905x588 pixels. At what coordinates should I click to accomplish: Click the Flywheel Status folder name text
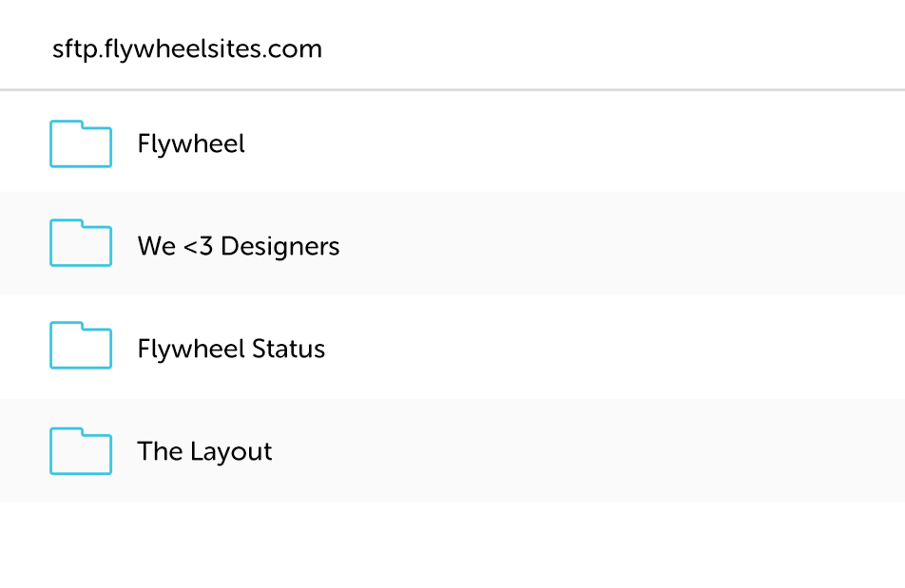tap(231, 348)
